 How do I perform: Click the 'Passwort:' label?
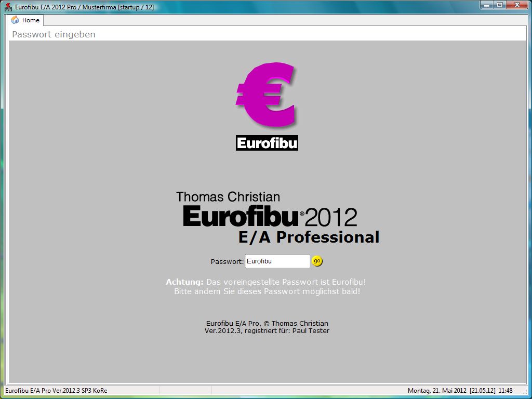pos(227,262)
